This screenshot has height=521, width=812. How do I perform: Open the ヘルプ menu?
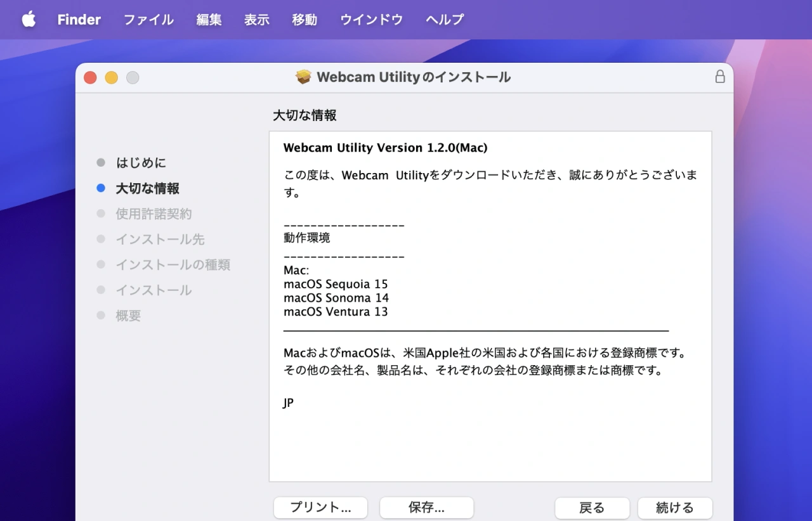(445, 20)
